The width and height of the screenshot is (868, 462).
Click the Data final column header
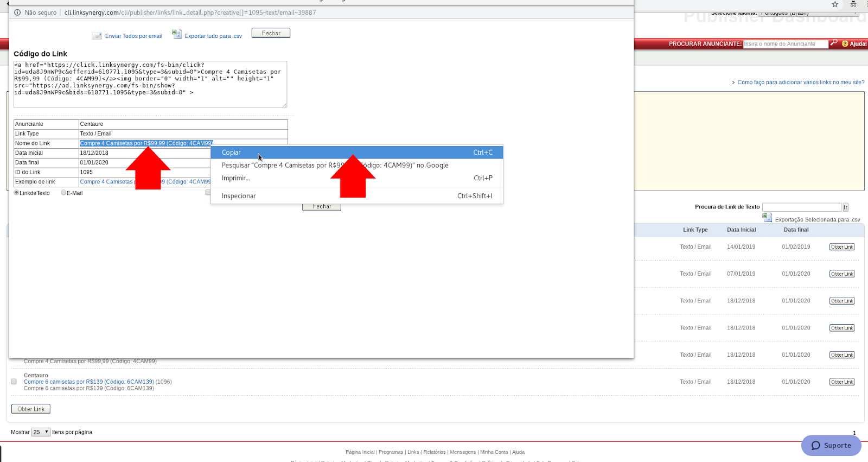pos(796,230)
